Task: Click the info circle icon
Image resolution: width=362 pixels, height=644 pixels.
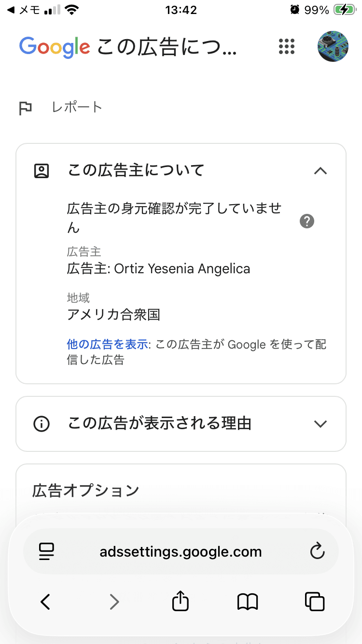Action: pos(42,424)
